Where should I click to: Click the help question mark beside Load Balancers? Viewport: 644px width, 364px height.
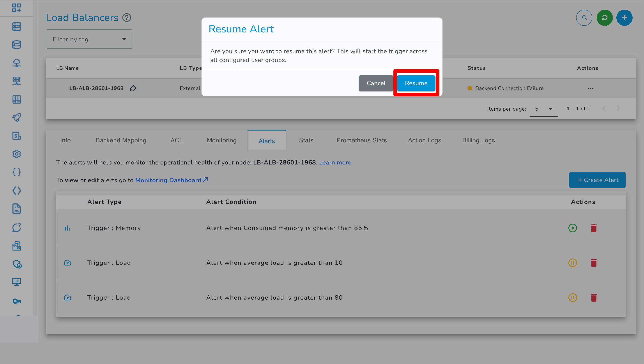(x=127, y=18)
